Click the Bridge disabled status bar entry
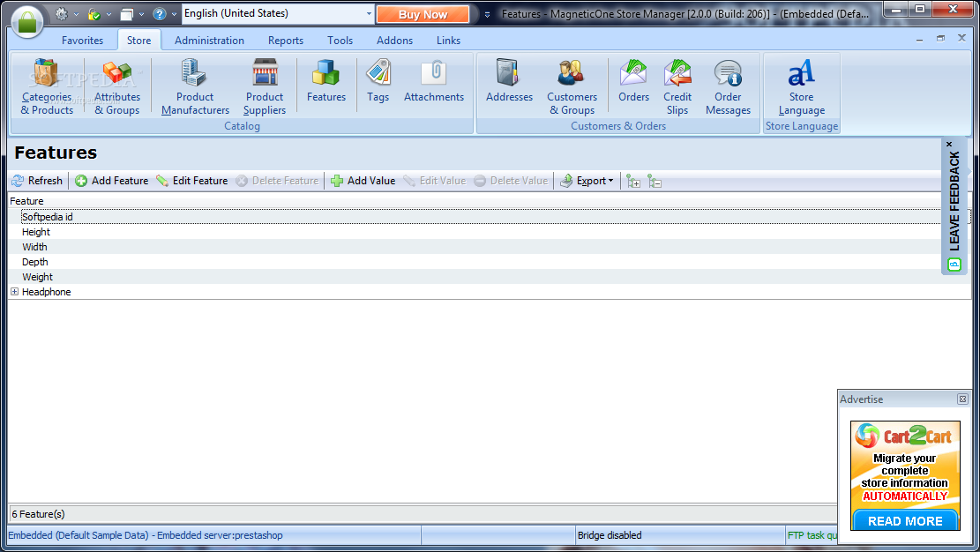 610,535
